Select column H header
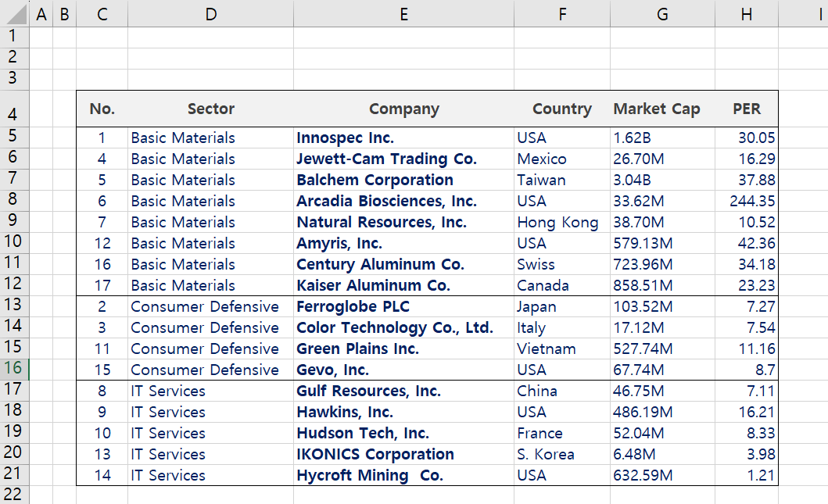 pos(746,14)
